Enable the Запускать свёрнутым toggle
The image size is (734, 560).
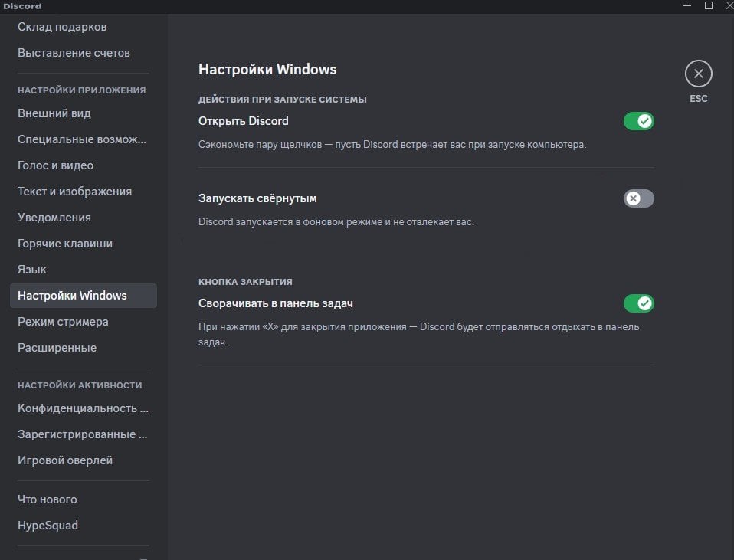[638, 198]
